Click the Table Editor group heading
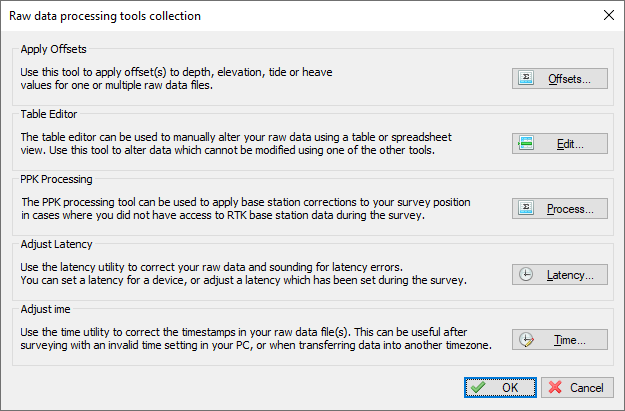625x411 pixels. [x=49, y=114]
